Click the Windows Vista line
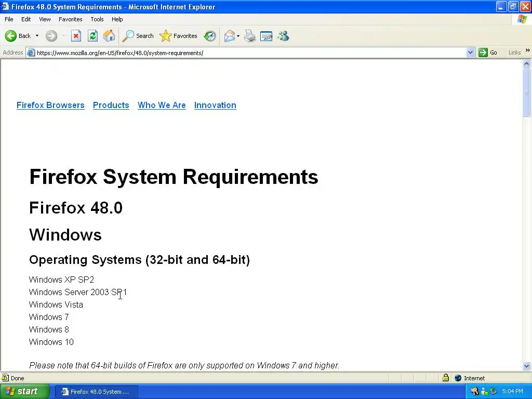Screen dimensions: 532x399 pyautogui.click(x=56, y=304)
